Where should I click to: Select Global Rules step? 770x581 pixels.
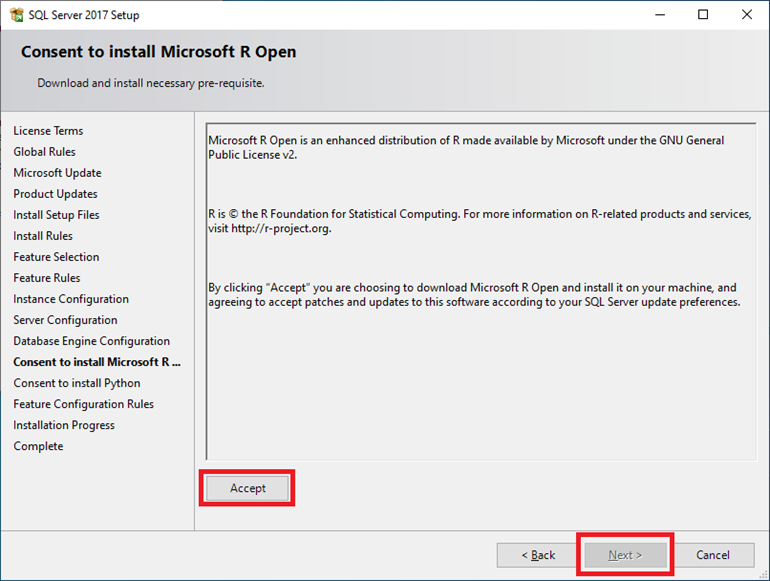click(x=44, y=152)
